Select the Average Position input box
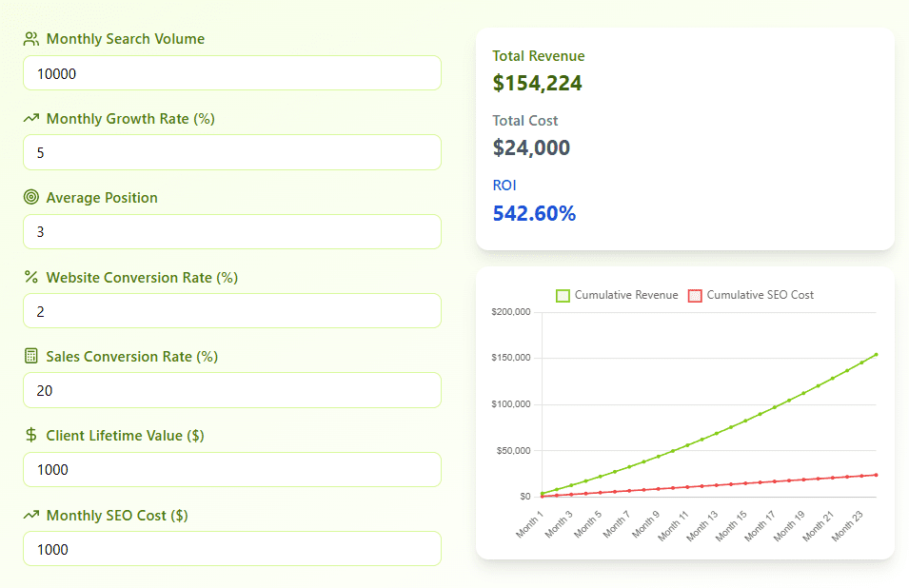 click(231, 231)
